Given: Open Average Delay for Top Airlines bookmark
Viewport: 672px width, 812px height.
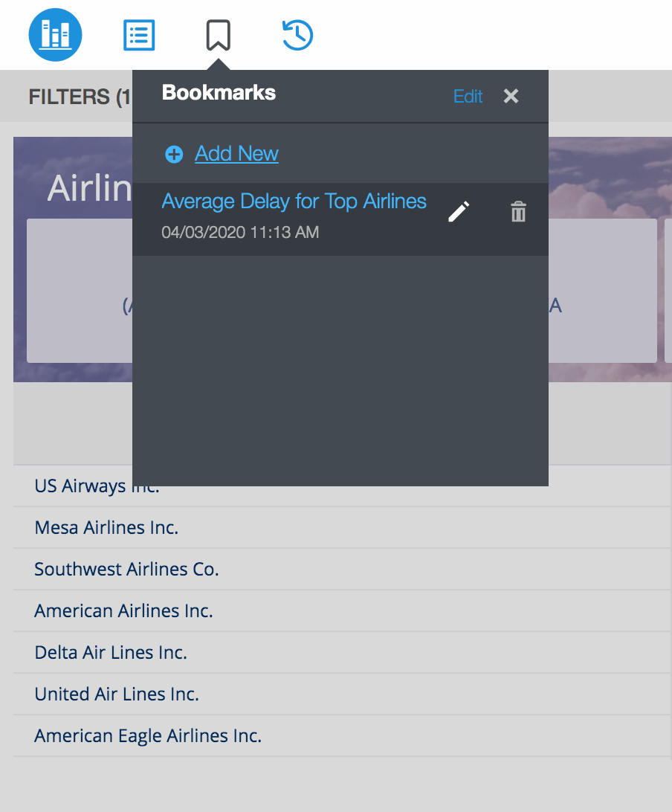Looking at the screenshot, I should [x=294, y=202].
